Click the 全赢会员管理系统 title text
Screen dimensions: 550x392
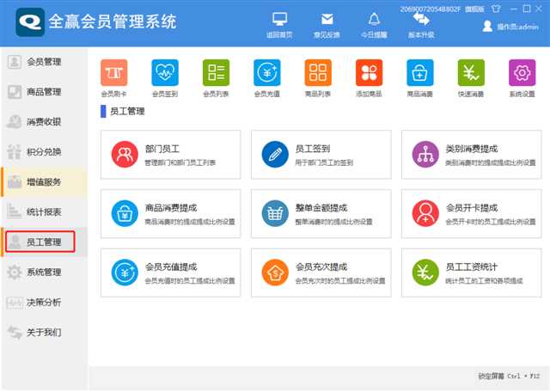coord(113,21)
